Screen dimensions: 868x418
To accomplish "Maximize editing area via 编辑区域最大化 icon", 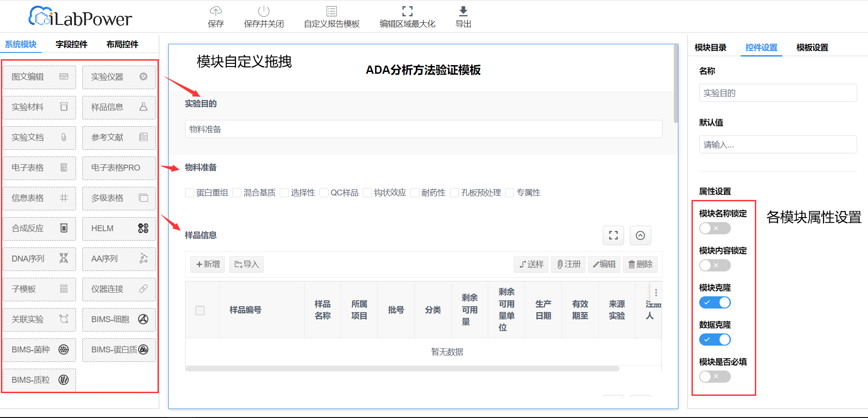I will (x=407, y=11).
